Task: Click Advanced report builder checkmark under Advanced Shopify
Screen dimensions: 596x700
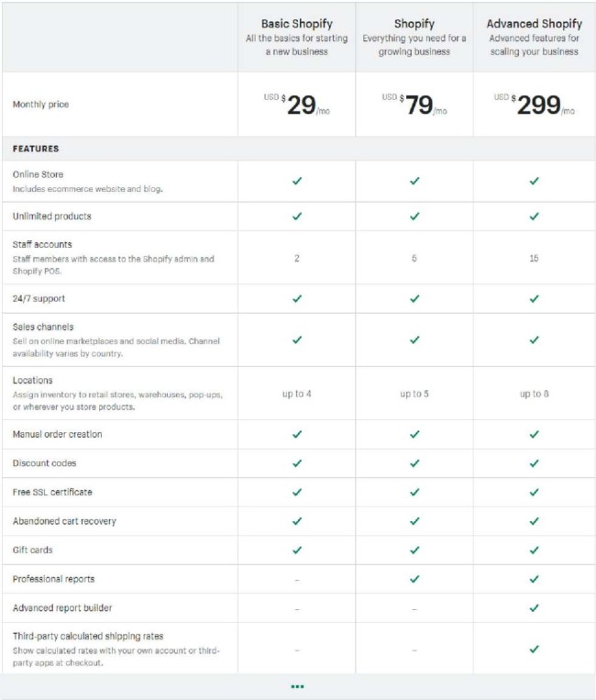Action: [534, 608]
